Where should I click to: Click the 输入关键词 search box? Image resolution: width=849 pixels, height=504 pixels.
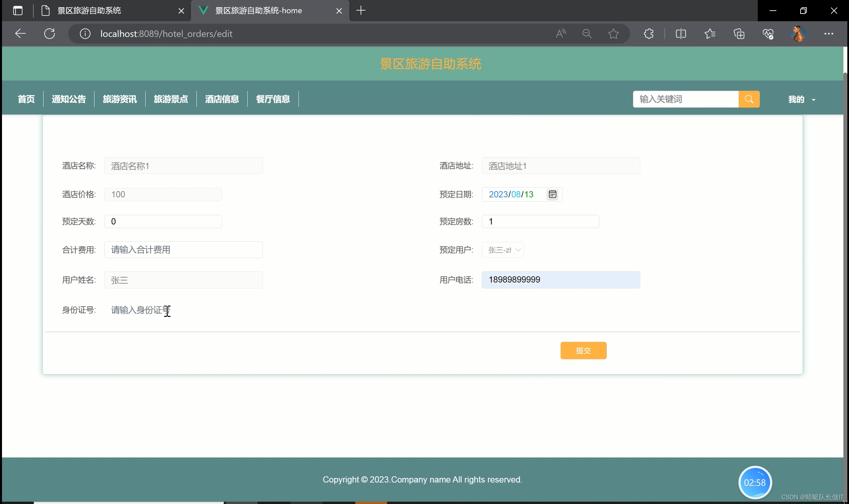point(685,99)
